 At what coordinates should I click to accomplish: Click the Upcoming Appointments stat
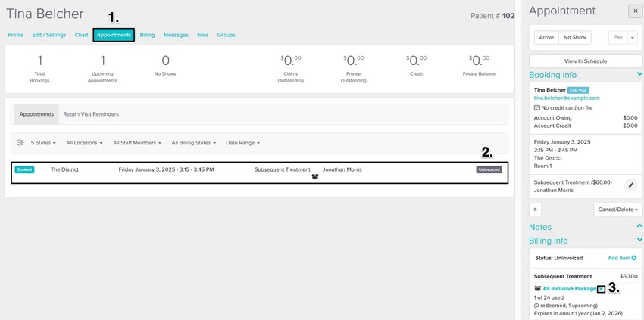[x=103, y=69]
